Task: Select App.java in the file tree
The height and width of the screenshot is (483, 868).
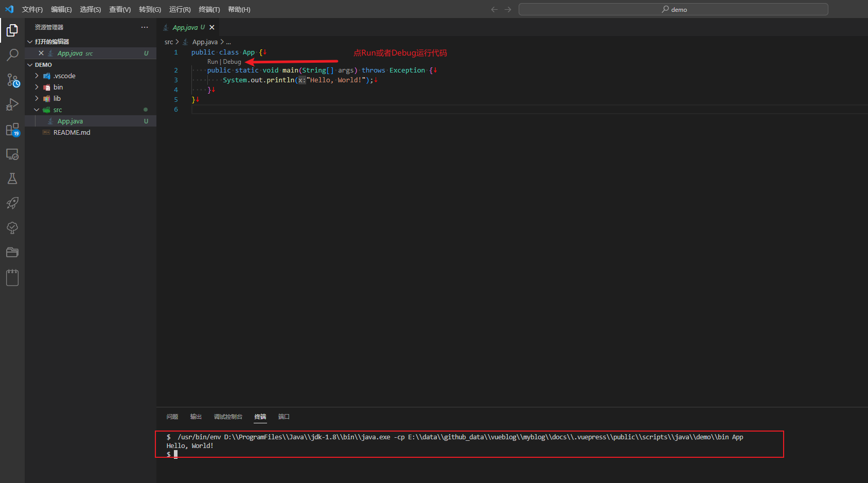Action: 91,121
